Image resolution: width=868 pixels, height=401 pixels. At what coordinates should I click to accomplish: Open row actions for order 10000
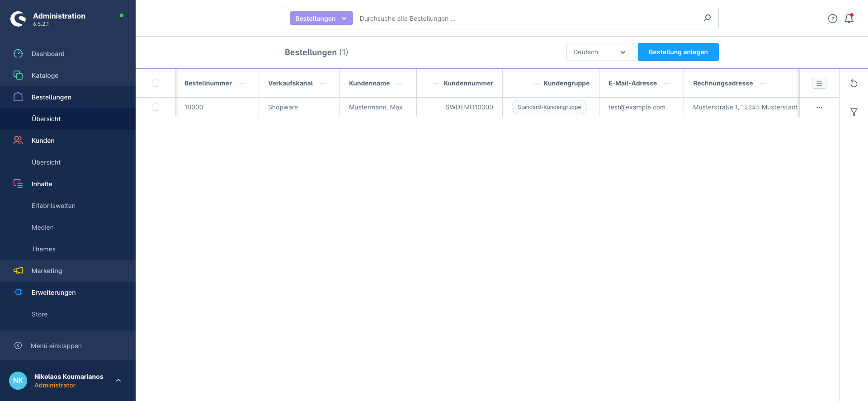click(819, 108)
